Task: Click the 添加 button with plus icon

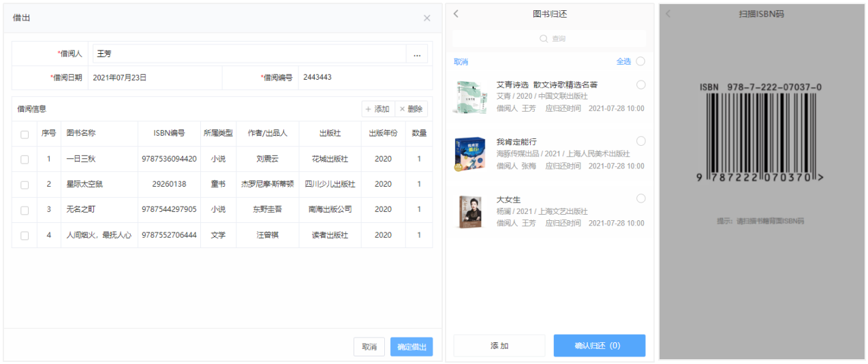Action: point(377,109)
